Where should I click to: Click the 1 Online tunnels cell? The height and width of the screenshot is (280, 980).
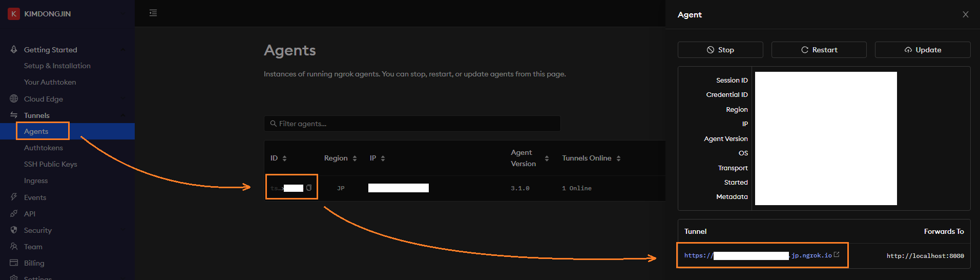(x=577, y=188)
